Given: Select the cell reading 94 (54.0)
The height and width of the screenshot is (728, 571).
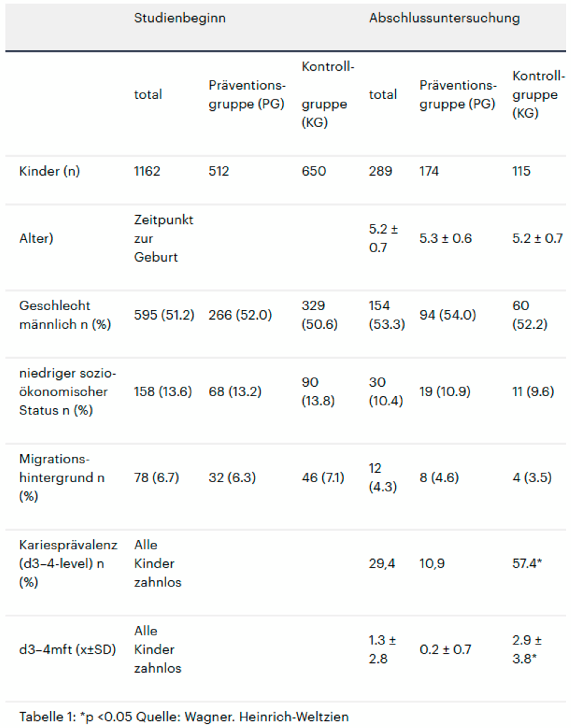Looking at the screenshot, I should (447, 315).
